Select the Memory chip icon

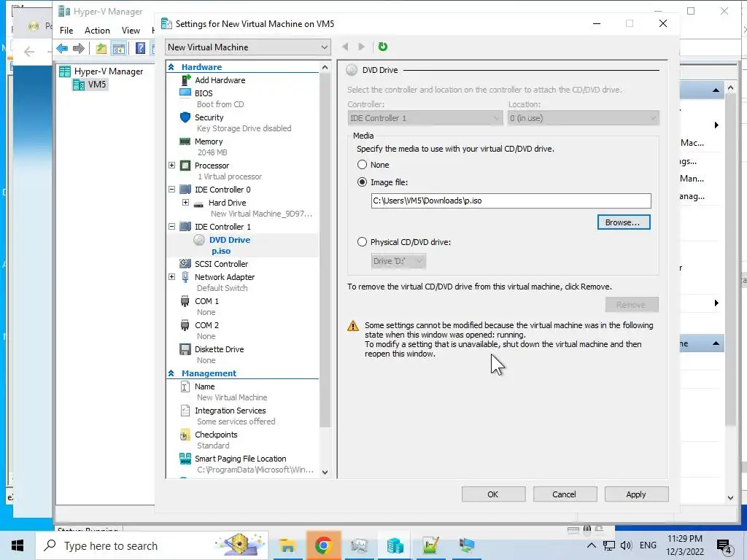pyautogui.click(x=185, y=141)
